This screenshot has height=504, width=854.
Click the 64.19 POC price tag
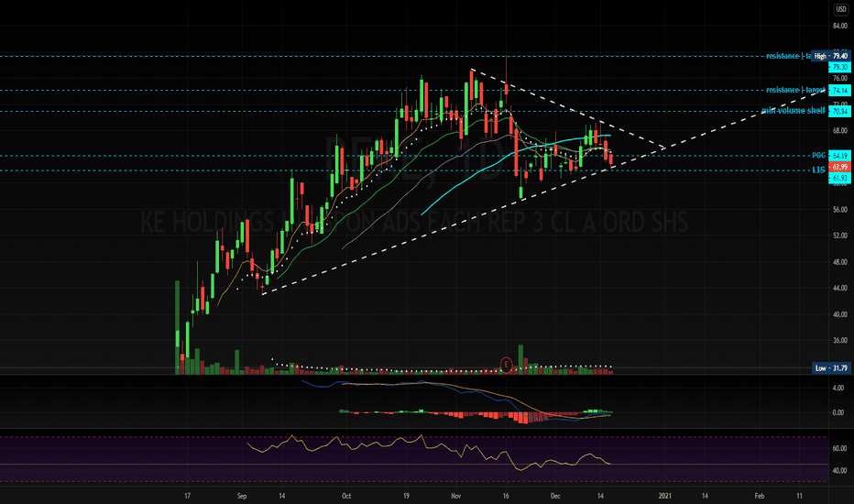point(839,156)
